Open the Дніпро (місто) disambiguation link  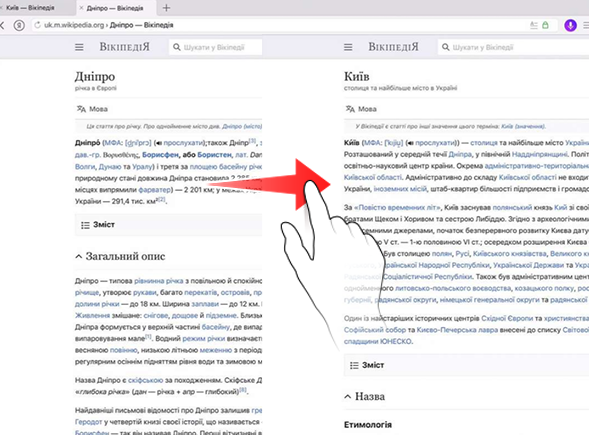click(242, 127)
